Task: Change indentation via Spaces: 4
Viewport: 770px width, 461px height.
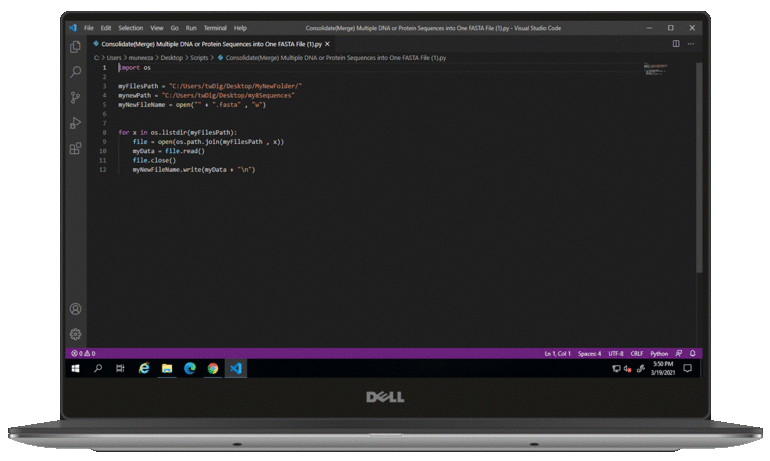Action: pos(589,353)
